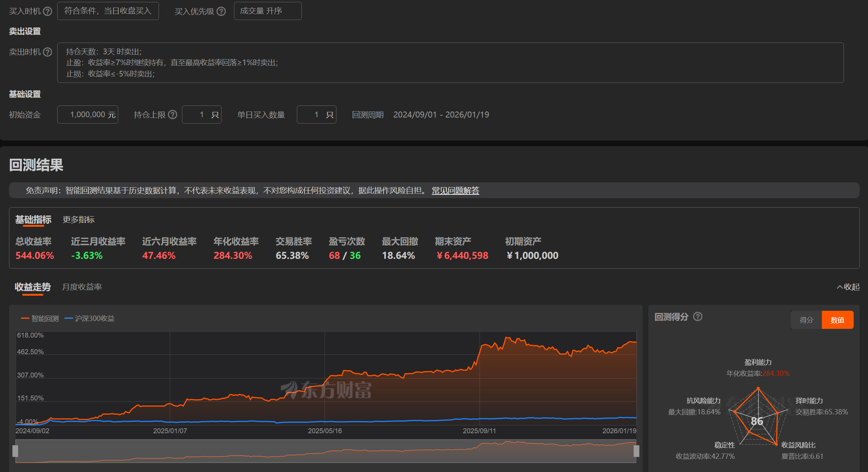The image size is (868, 472).
Task: Open the 成交量 升序 priority dropdown
Action: coord(267,11)
